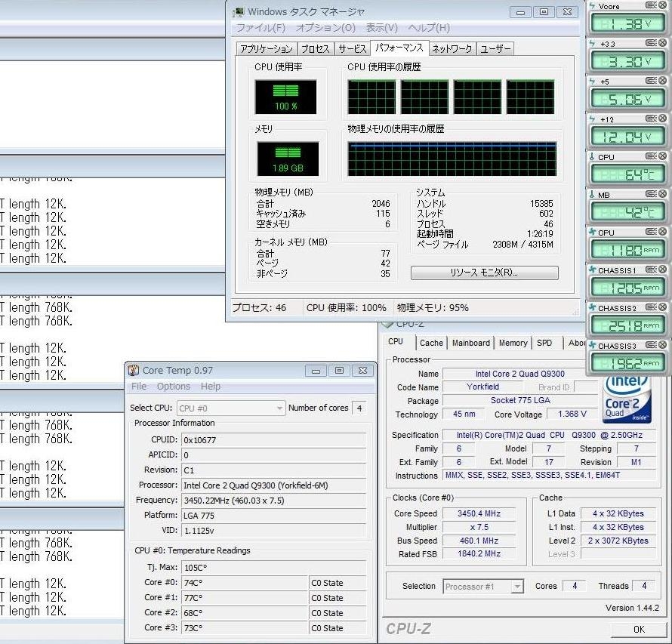Click status bar text "物理メモリ: 95%"
Viewport: 672px width, 644px height.
click(433, 307)
